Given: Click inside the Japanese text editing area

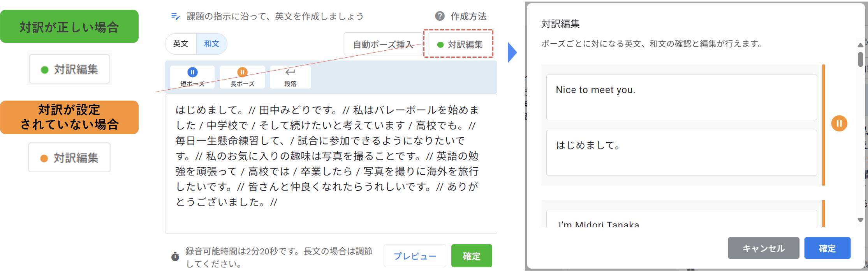Looking at the screenshot, I should (331, 164).
